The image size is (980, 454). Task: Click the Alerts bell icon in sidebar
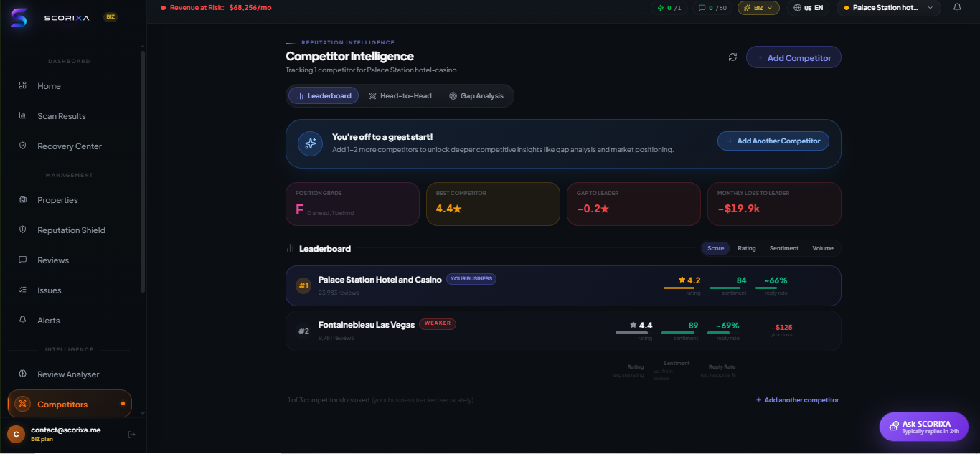tap(22, 320)
